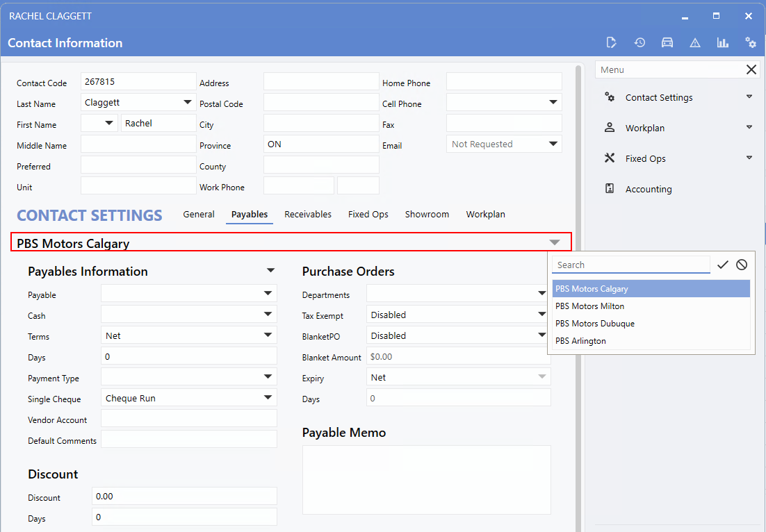Open the Cell Phone dropdown
766x532 pixels.
tap(553, 103)
